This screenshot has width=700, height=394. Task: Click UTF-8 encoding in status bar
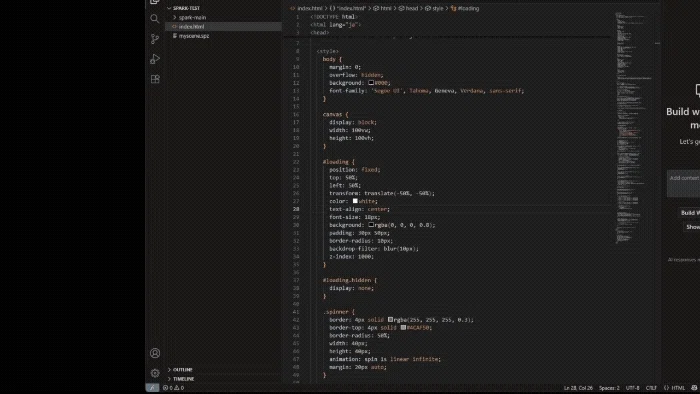pos(632,388)
